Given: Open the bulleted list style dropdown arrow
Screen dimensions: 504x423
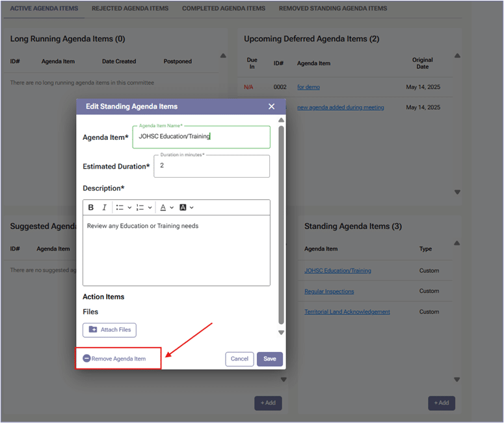Looking at the screenshot, I should 129,208.
